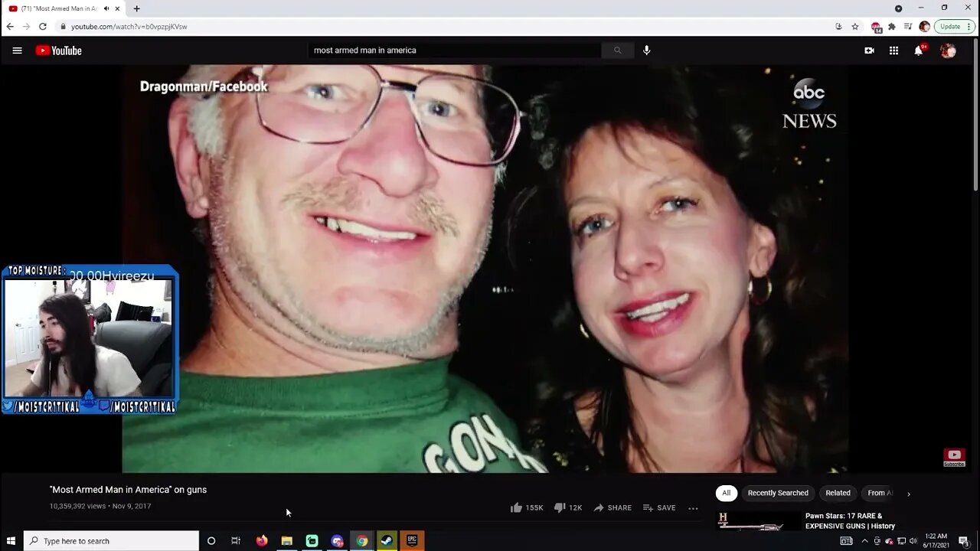Click the Chrome Update button
The height and width of the screenshot is (551, 980).
tap(954, 26)
